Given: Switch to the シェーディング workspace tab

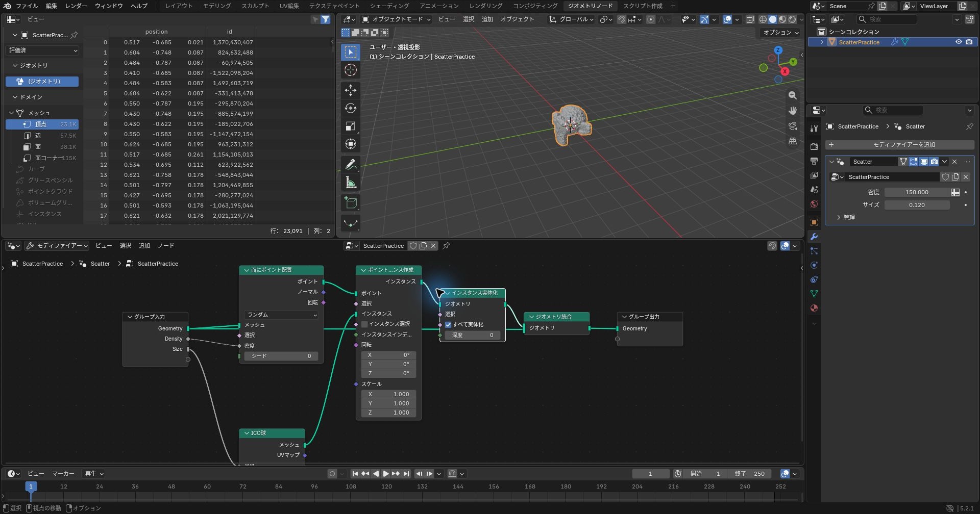Looking at the screenshot, I should pos(389,6).
